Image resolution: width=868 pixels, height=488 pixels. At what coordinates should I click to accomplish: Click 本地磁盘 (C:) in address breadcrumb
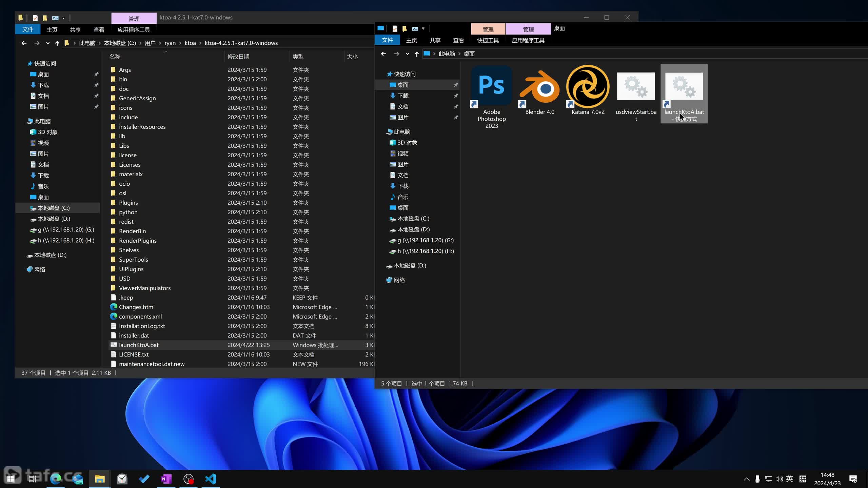(120, 43)
